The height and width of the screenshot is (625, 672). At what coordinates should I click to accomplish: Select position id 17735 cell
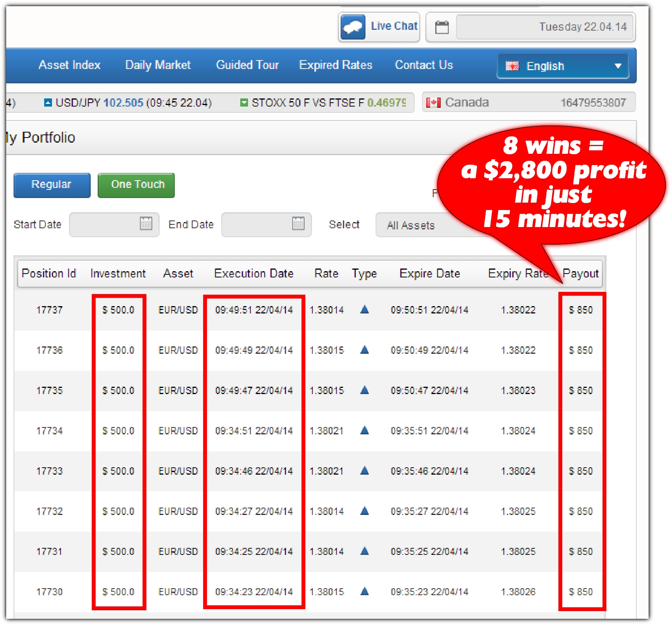[49, 391]
